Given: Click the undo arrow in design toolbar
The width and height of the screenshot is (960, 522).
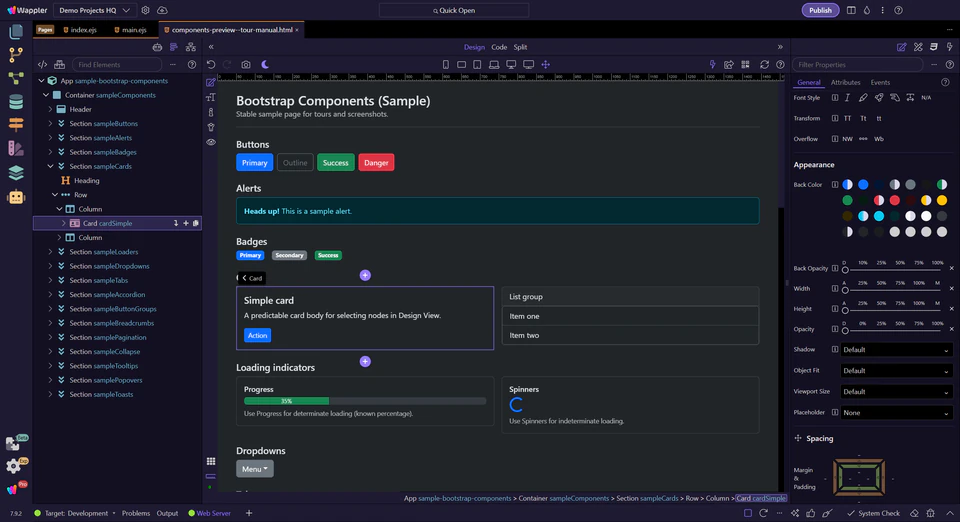Looking at the screenshot, I should (211, 64).
